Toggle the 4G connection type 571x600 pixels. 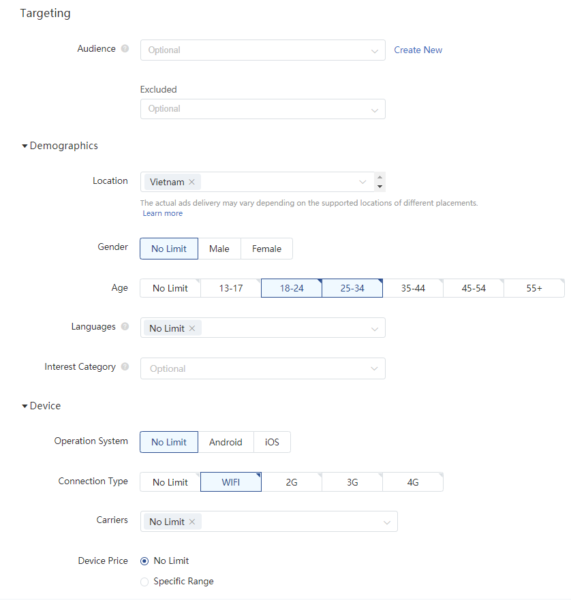pyautogui.click(x=413, y=482)
